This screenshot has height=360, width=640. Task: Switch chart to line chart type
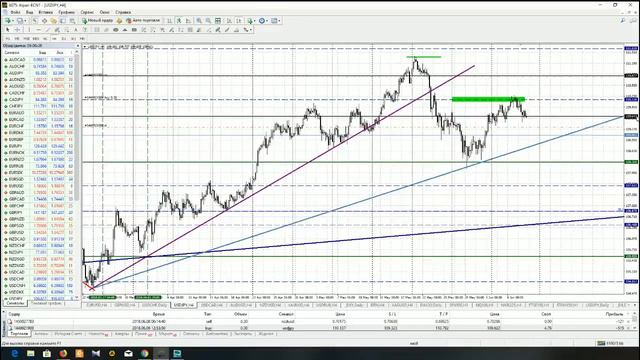click(189, 20)
